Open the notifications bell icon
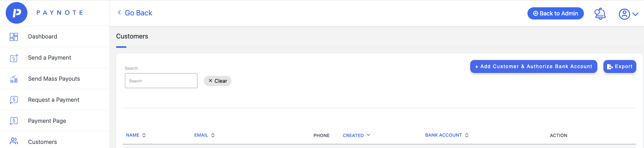Image resolution: width=644 pixels, height=148 pixels. [600, 14]
